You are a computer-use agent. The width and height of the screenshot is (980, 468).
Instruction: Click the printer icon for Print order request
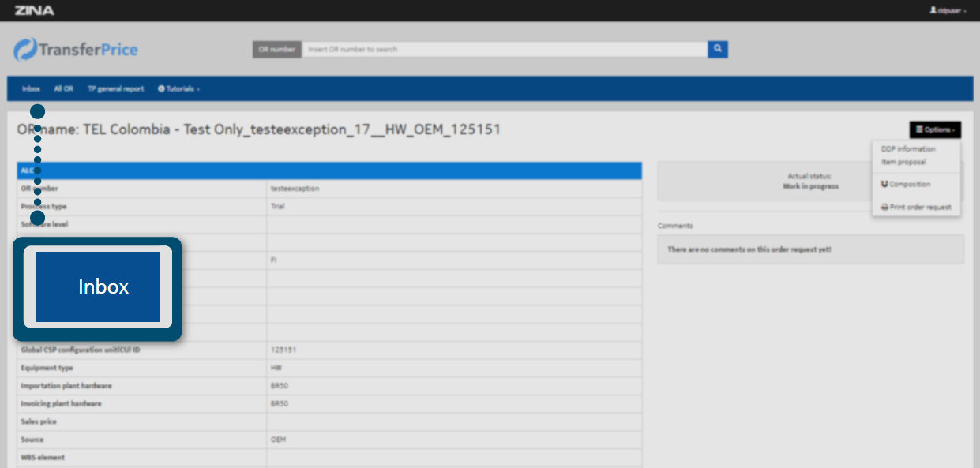tap(884, 208)
